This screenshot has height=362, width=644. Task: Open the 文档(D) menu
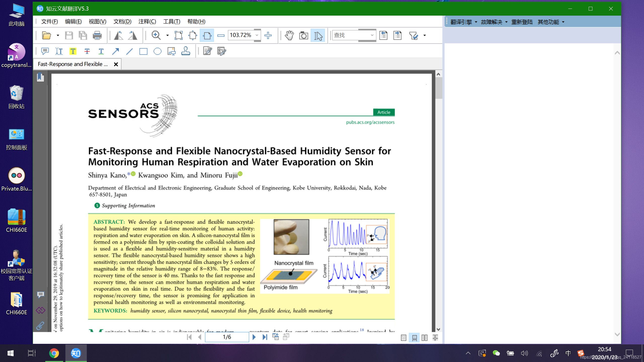coord(122,22)
